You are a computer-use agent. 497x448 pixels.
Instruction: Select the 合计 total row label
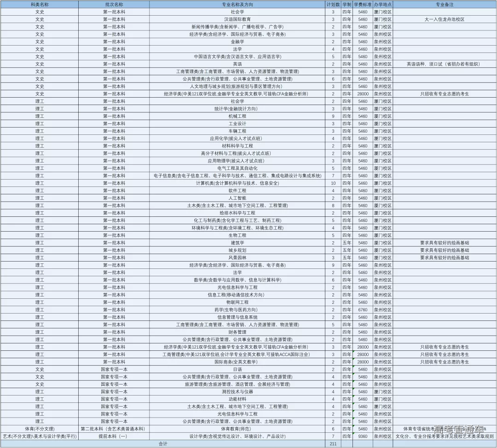click(x=163, y=444)
